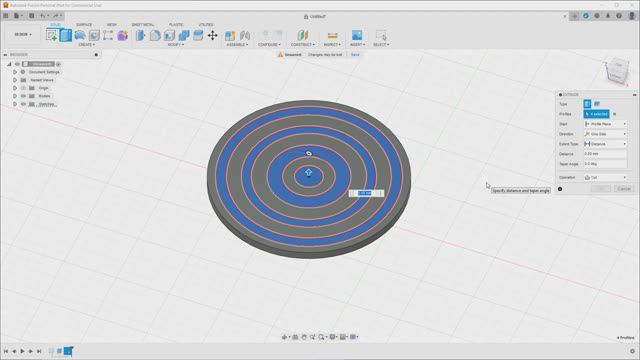This screenshot has width=640, height=360.
Task: Expand the Document Settings tree node
Action: [x=15, y=72]
